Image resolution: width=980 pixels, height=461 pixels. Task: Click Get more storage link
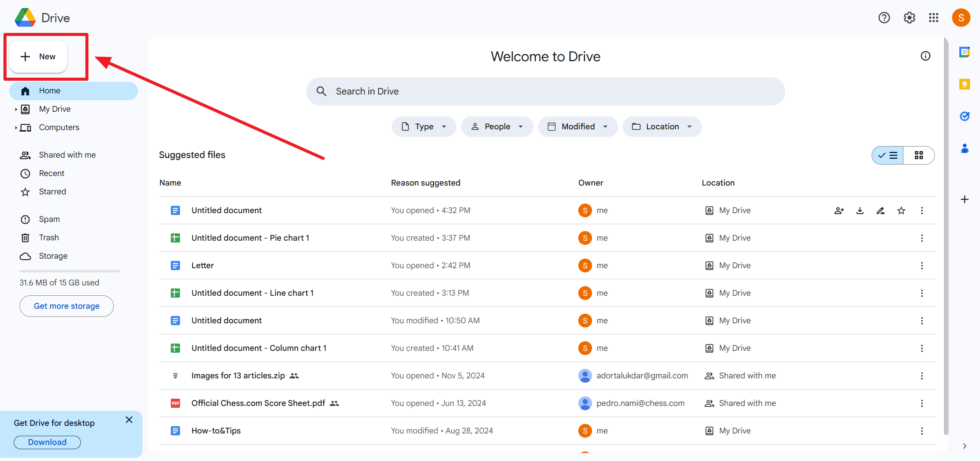66,306
